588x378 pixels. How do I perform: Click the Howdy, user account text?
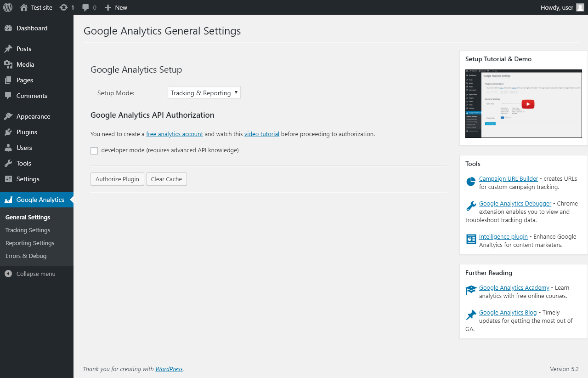click(557, 7)
